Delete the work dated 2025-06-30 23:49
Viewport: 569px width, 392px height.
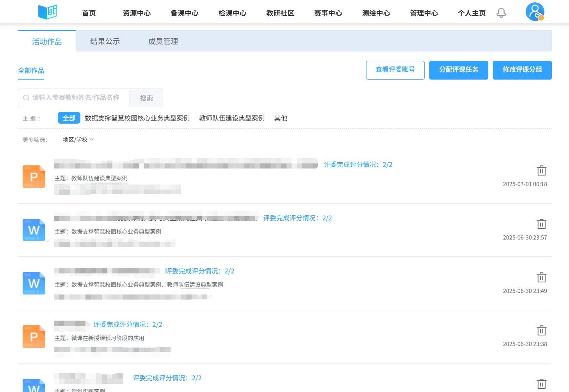click(x=541, y=277)
